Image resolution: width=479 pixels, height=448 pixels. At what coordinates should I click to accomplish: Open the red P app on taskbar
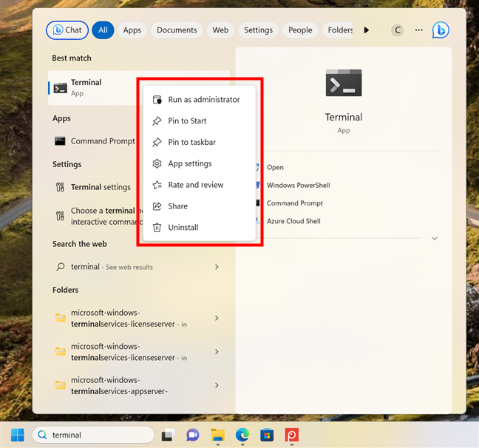[292, 435]
